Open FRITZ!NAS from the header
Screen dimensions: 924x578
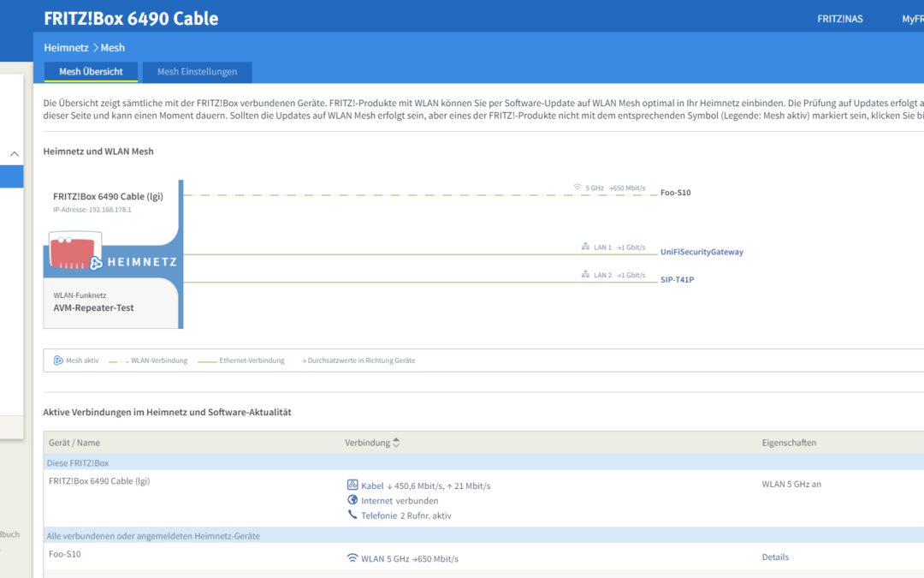[840, 19]
